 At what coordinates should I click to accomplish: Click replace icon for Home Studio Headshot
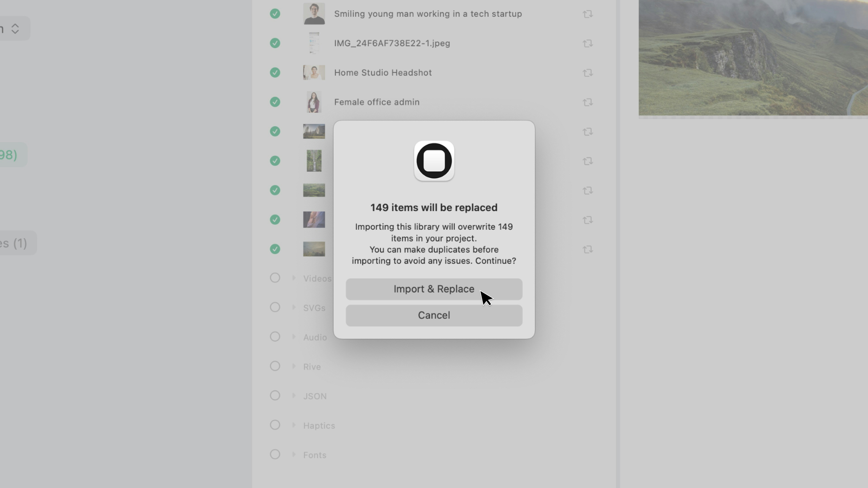point(587,73)
